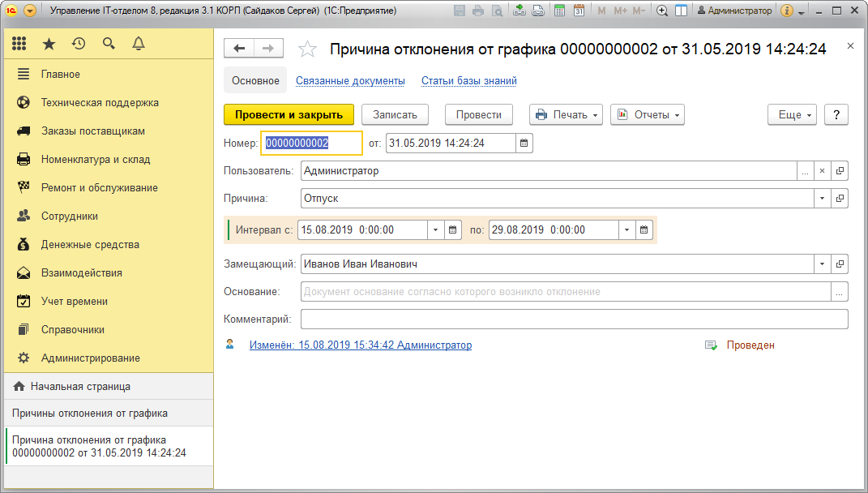Screen dimensions: 868x493
Task: Click the Search magnifier in the sidebar
Action: (x=109, y=44)
